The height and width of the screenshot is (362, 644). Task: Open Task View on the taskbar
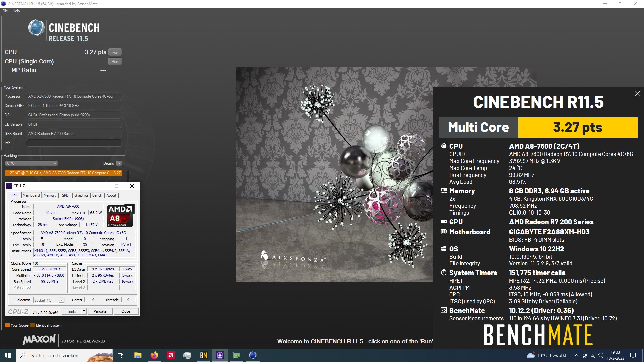(121, 355)
